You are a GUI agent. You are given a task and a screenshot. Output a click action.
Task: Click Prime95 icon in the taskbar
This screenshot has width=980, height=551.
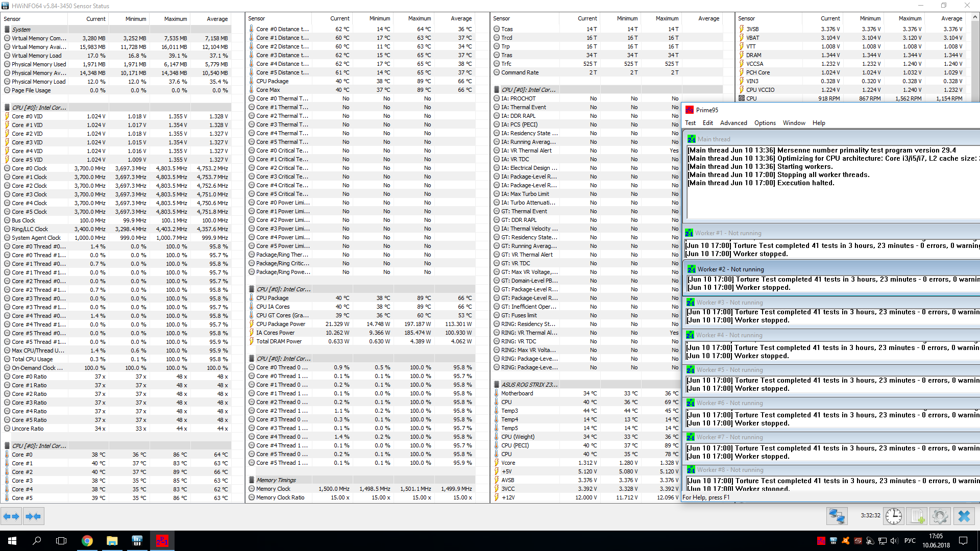[162, 541]
